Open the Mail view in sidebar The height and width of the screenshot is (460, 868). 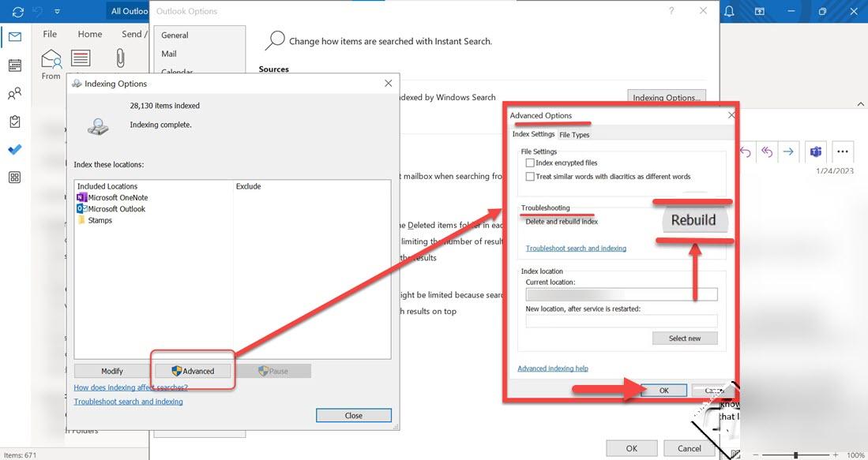point(15,37)
